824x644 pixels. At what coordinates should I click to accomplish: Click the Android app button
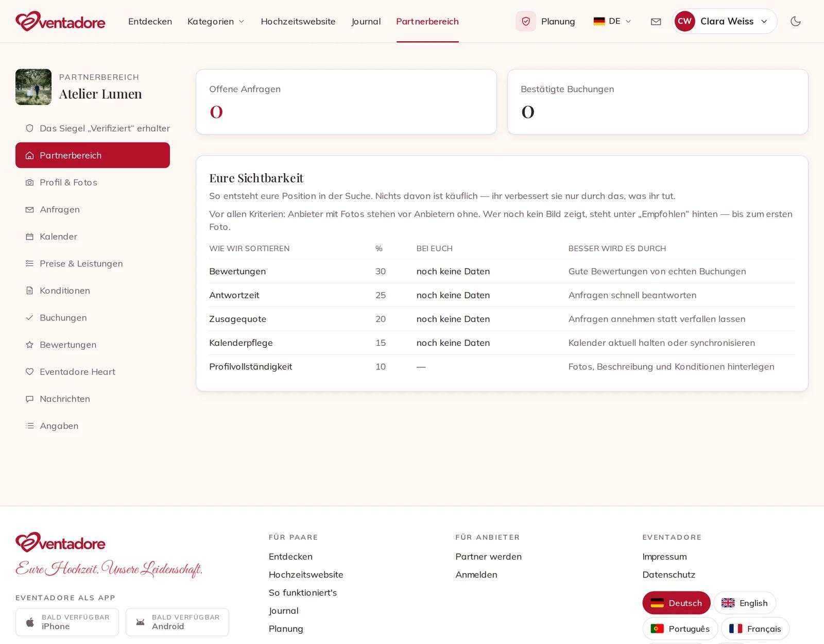[x=177, y=622]
